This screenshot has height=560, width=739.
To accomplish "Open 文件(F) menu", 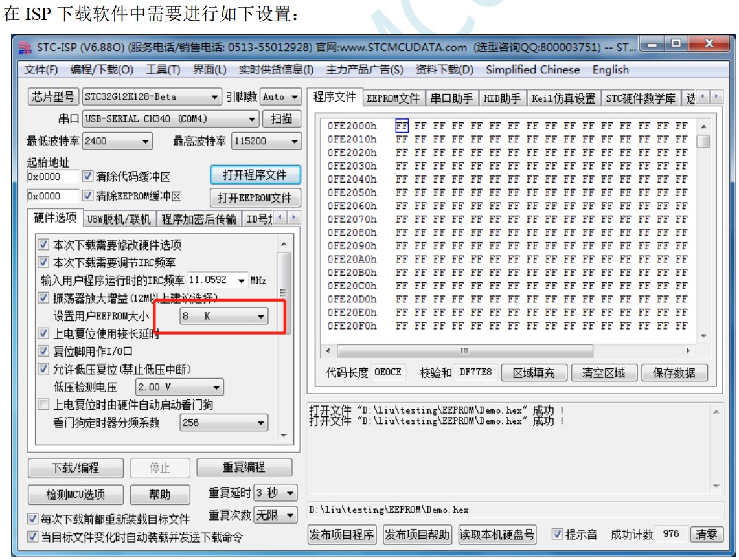I will point(41,70).
